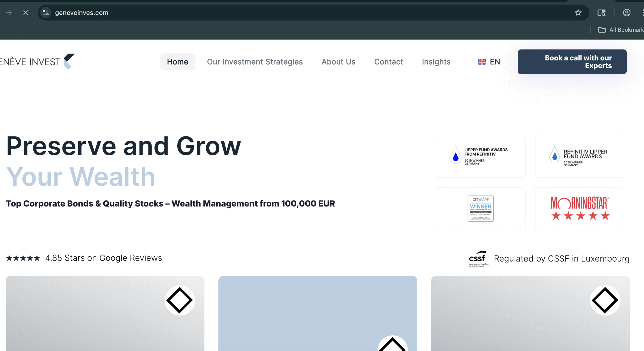Click the bookmark star icon
Screen dimensions: 644x351
coord(578,13)
